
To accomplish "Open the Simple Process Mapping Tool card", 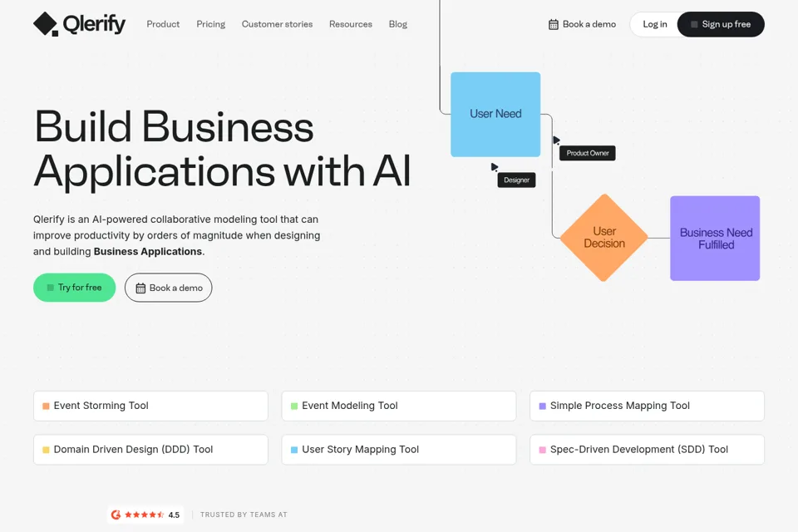I will 647,406.
